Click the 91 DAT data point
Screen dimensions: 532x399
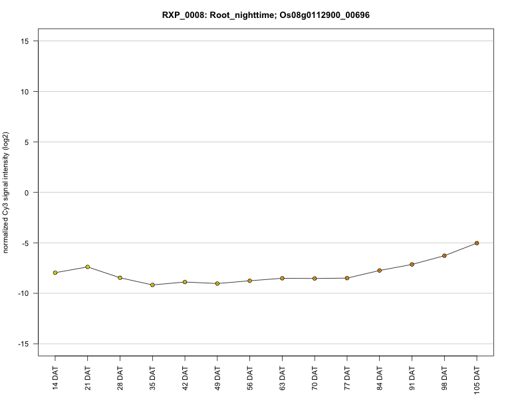click(x=412, y=265)
